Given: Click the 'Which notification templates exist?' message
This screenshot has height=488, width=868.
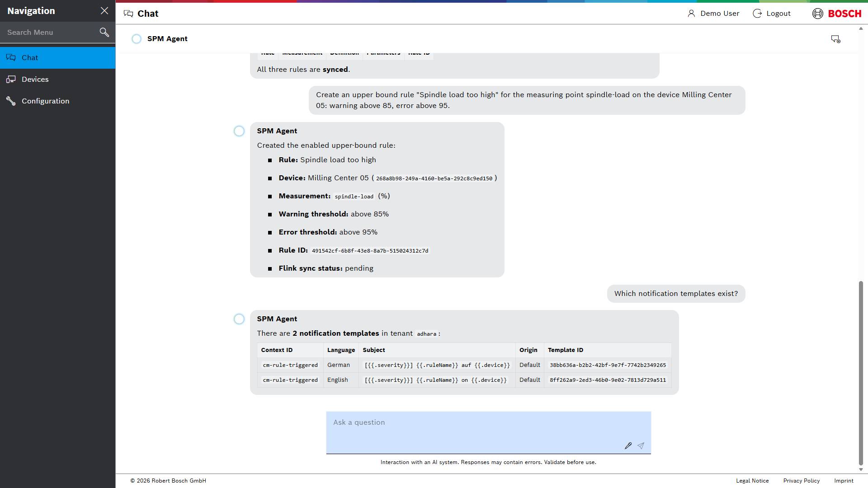Looking at the screenshot, I should (676, 294).
